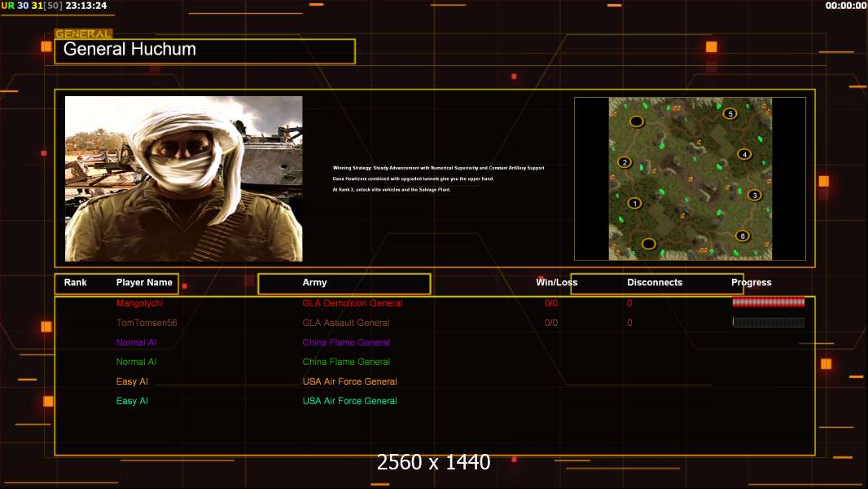Click the purple China Flame General entry

pyautogui.click(x=346, y=342)
